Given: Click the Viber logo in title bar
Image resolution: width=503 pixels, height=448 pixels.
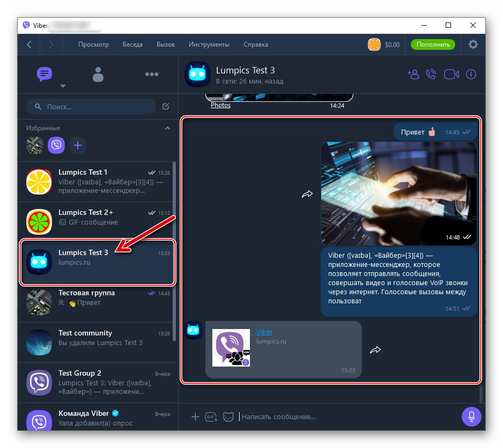Looking at the screenshot, I should [x=26, y=25].
